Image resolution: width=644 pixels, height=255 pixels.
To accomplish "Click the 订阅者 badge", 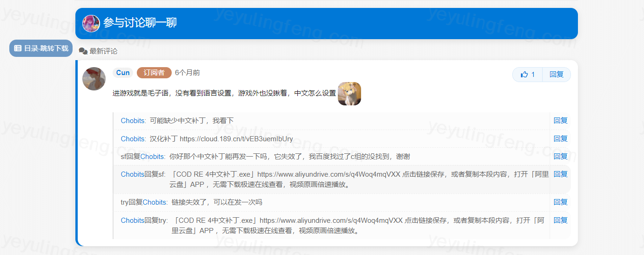I will pyautogui.click(x=154, y=73).
